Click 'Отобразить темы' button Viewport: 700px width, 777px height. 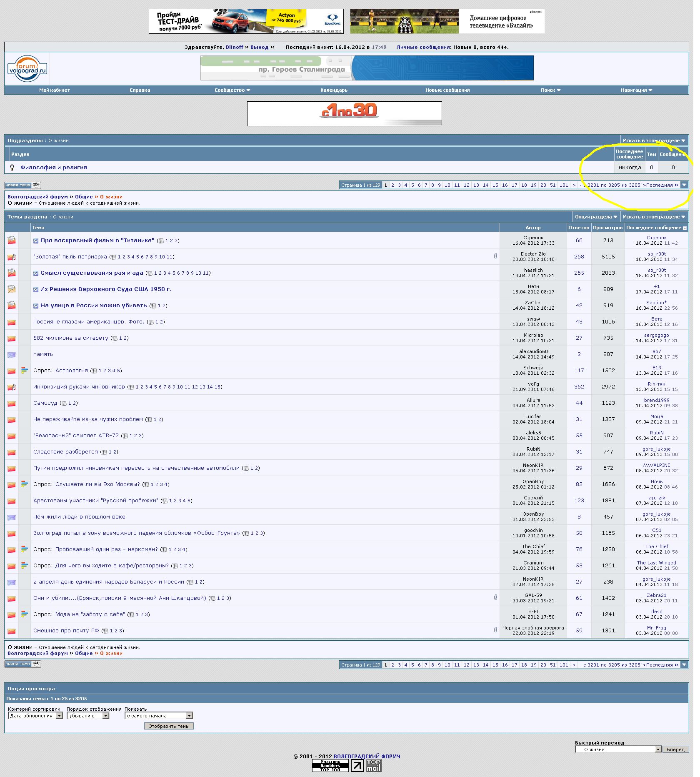coord(169,726)
